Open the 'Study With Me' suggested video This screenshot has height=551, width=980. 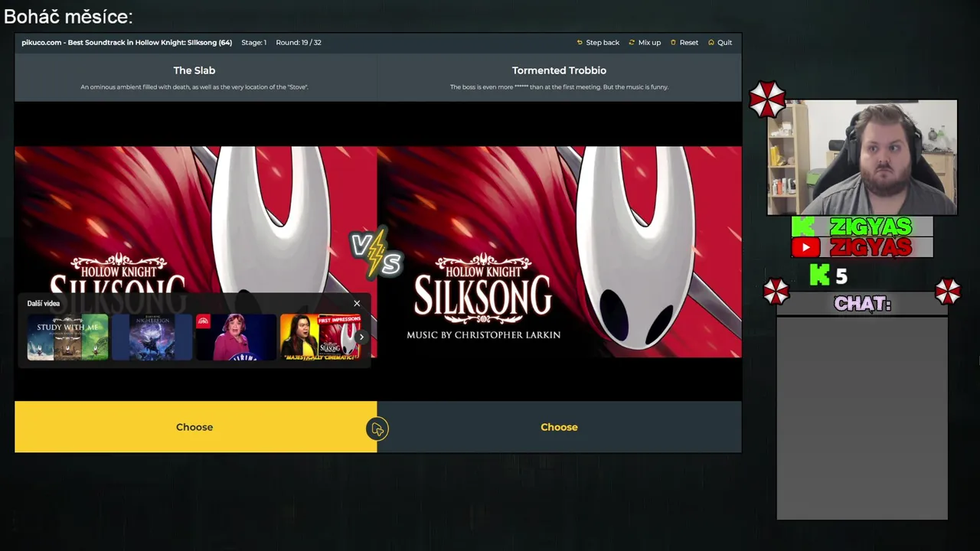point(68,337)
